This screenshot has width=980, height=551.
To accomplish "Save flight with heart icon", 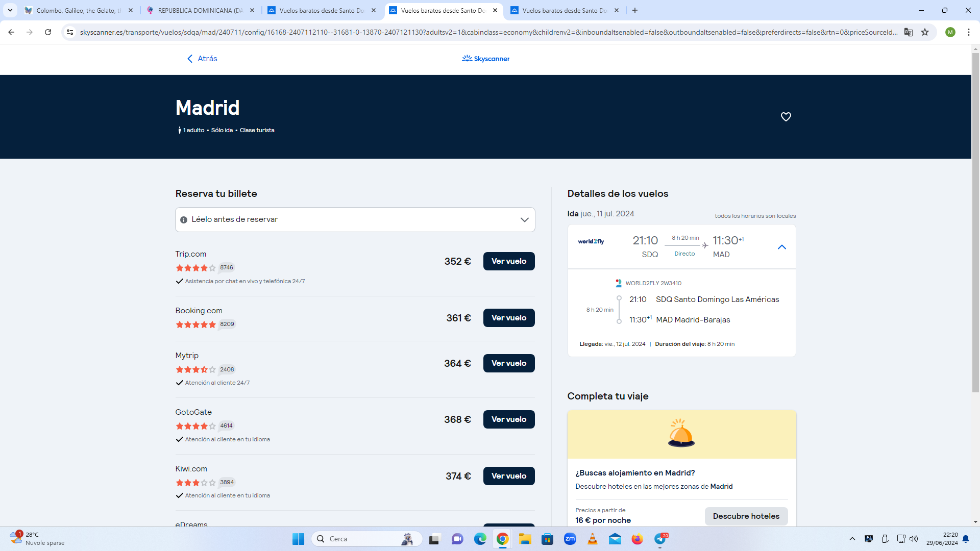I will coord(786,117).
